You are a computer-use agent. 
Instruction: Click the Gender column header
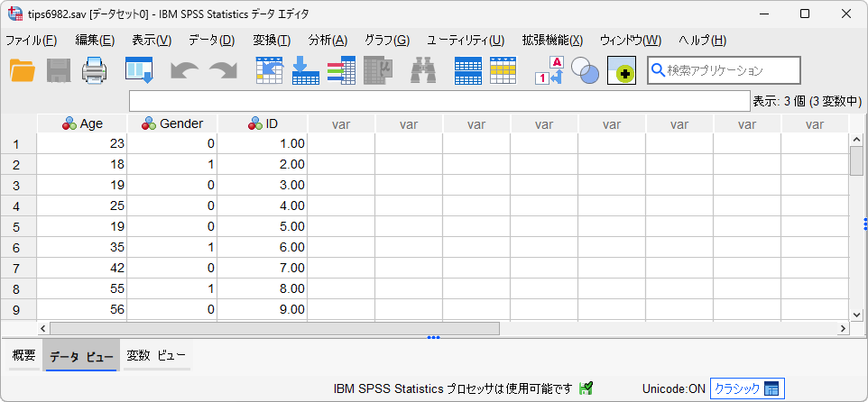point(172,123)
